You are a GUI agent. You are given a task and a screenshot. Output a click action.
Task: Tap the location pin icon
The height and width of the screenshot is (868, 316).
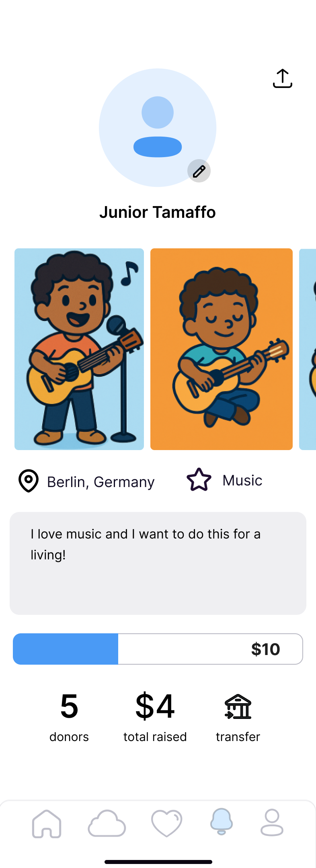pyautogui.click(x=29, y=481)
